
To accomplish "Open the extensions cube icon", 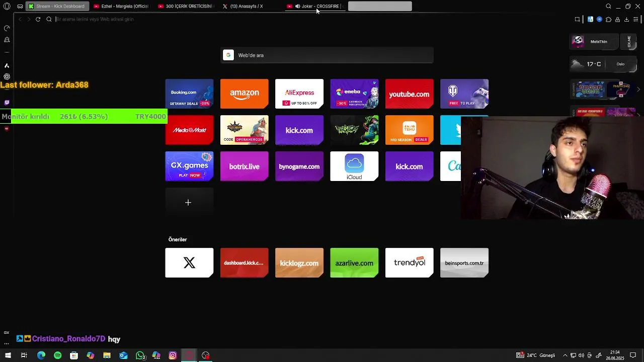I will tap(608, 20).
